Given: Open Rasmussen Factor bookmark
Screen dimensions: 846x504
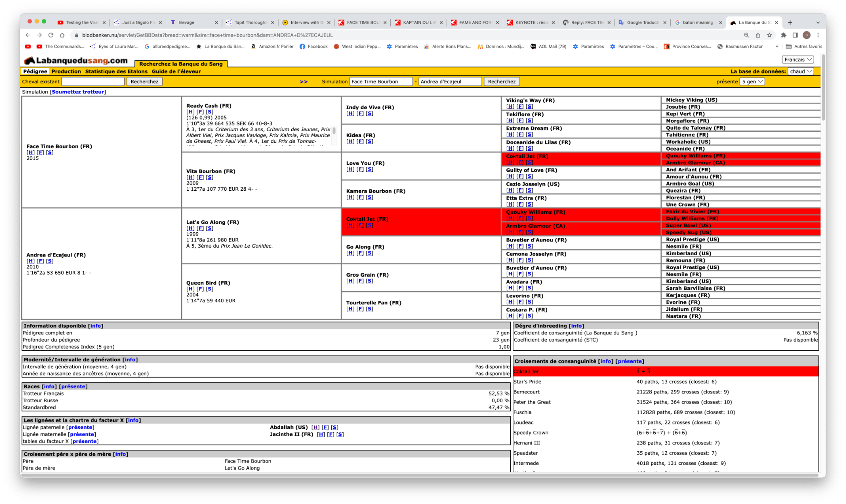Looking at the screenshot, I should point(740,46).
